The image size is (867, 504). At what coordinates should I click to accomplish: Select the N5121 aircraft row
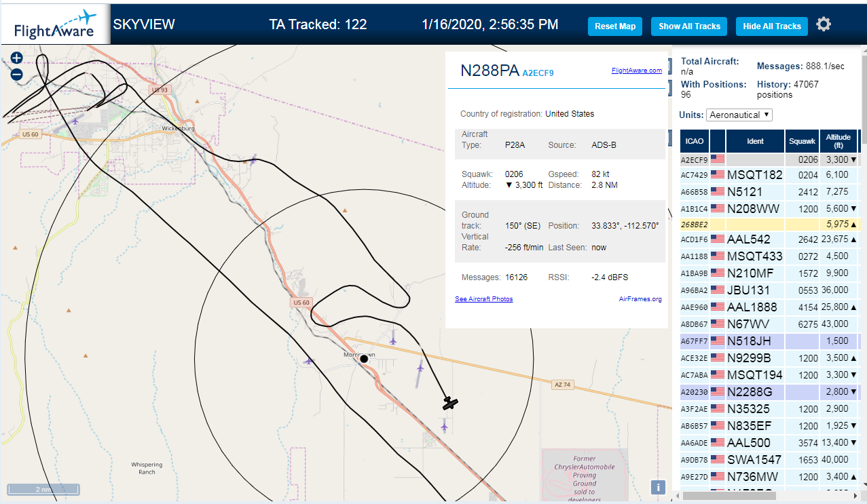pos(769,191)
